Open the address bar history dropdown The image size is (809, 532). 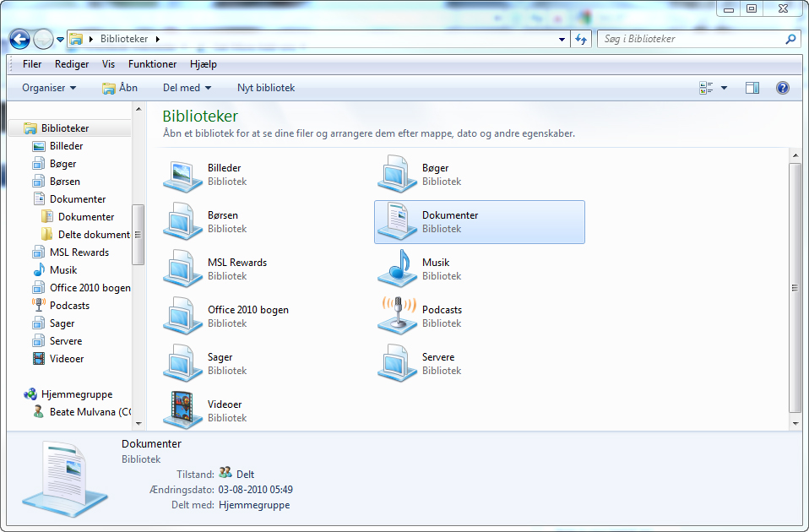pos(562,39)
